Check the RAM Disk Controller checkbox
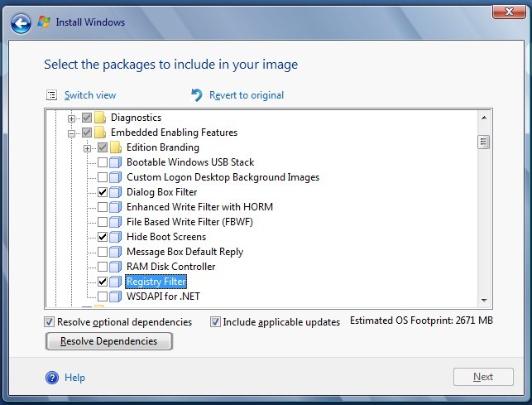Viewport: 532px width, 405px height. pyautogui.click(x=103, y=267)
